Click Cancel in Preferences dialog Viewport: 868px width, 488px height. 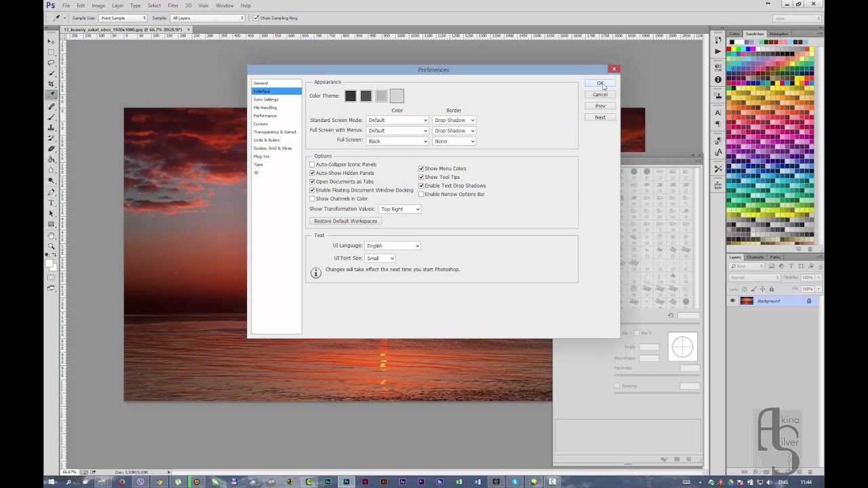[600, 95]
